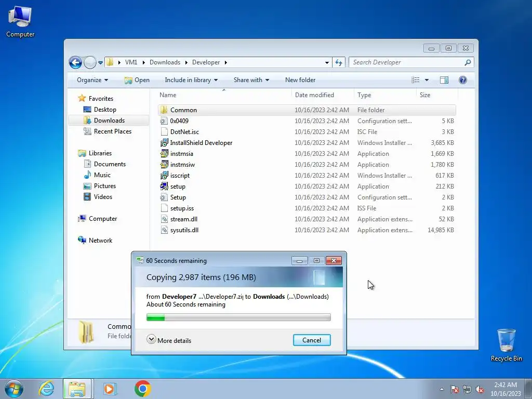Image resolution: width=532 pixels, height=399 pixels.
Task: Click Show desktop button at taskbar end
Action: [x=528, y=389]
